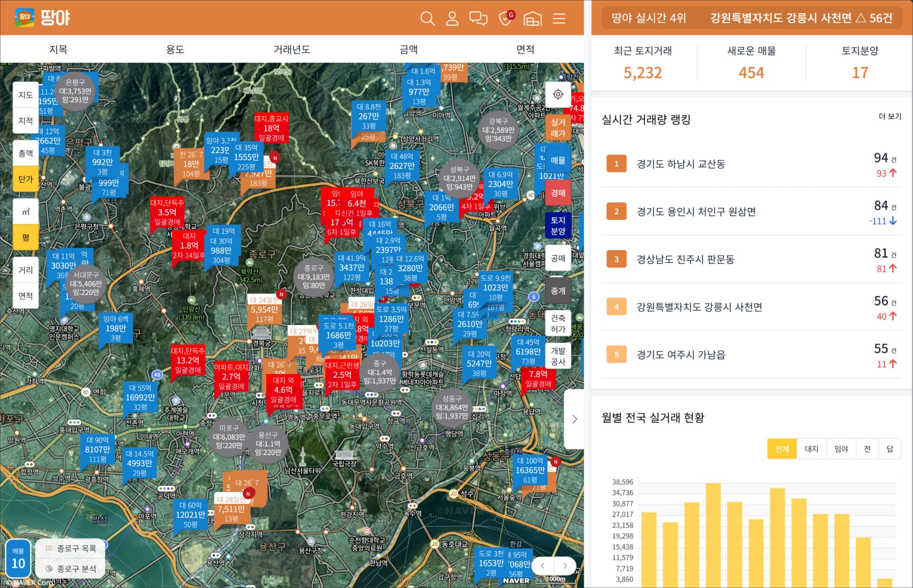Click 서대문구 district summary bubble
The image size is (913, 588).
pyautogui.click(x=86, y=283)
